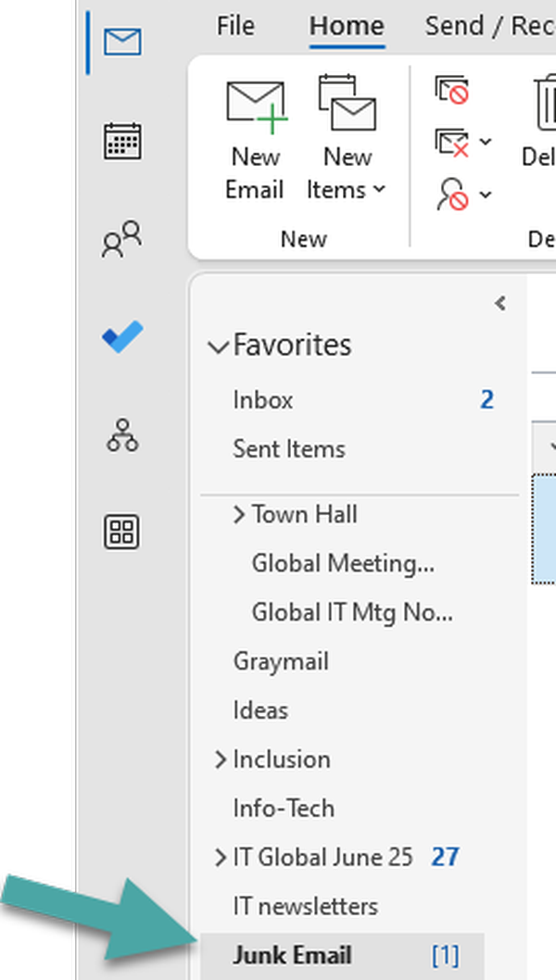
Task: Open the File menu tab
Action: [x=235, y=26]
